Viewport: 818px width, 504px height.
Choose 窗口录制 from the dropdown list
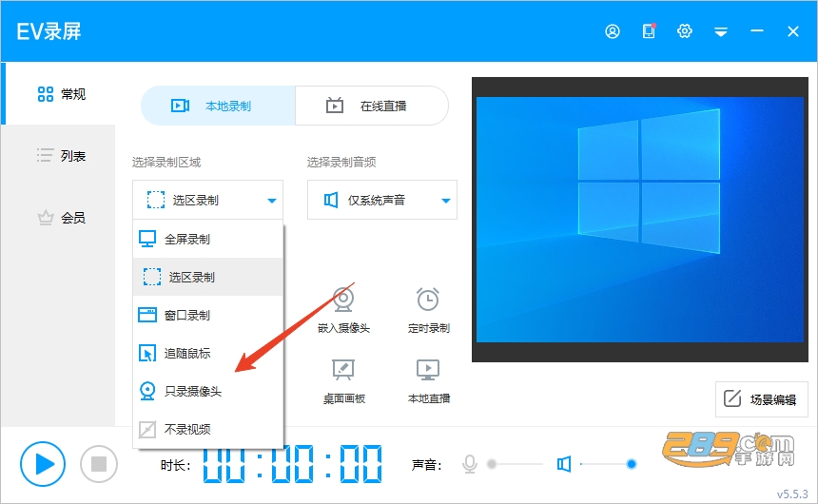pos(208,315)
